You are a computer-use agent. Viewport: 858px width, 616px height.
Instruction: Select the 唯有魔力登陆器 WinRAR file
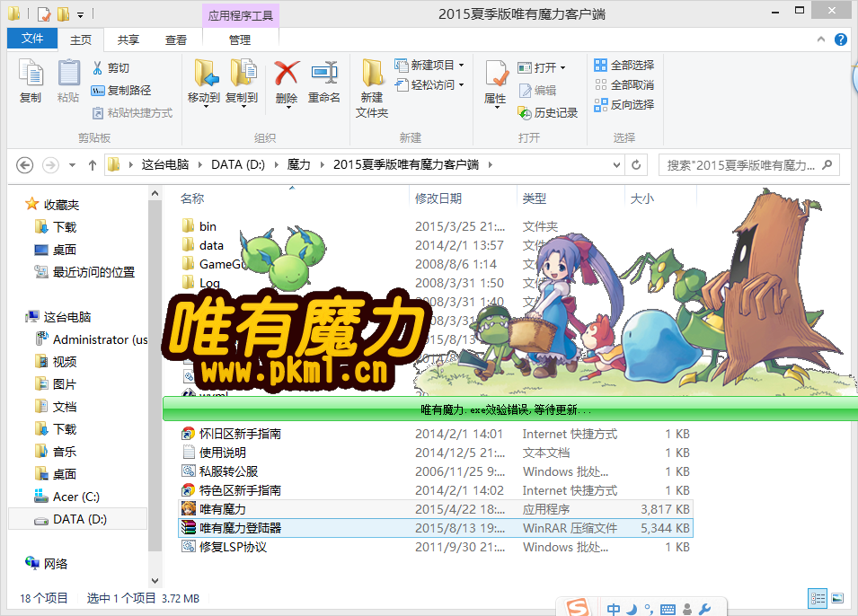point(436,528)
